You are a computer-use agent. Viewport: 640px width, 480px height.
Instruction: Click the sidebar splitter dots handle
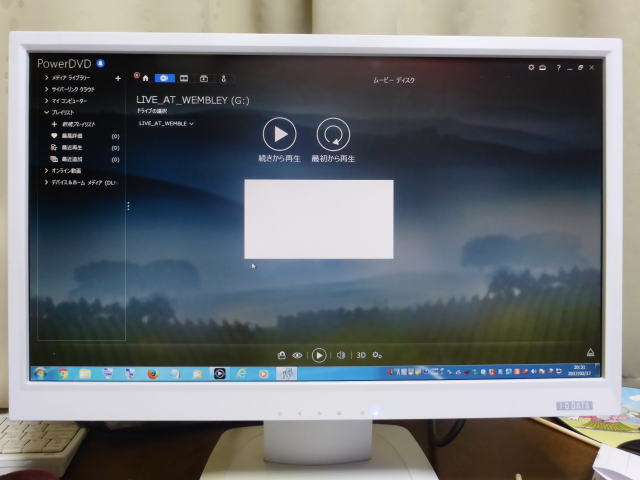point(129,206)
